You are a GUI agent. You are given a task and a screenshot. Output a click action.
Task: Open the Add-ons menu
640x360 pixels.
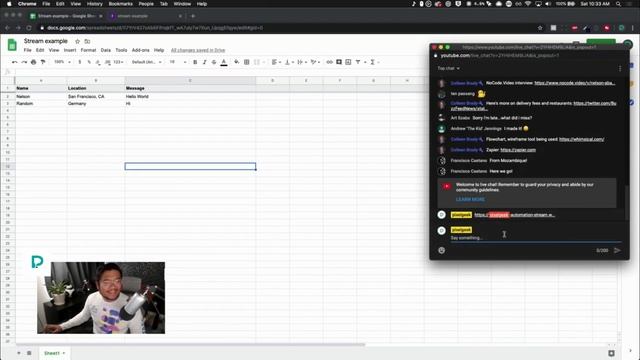140,50
